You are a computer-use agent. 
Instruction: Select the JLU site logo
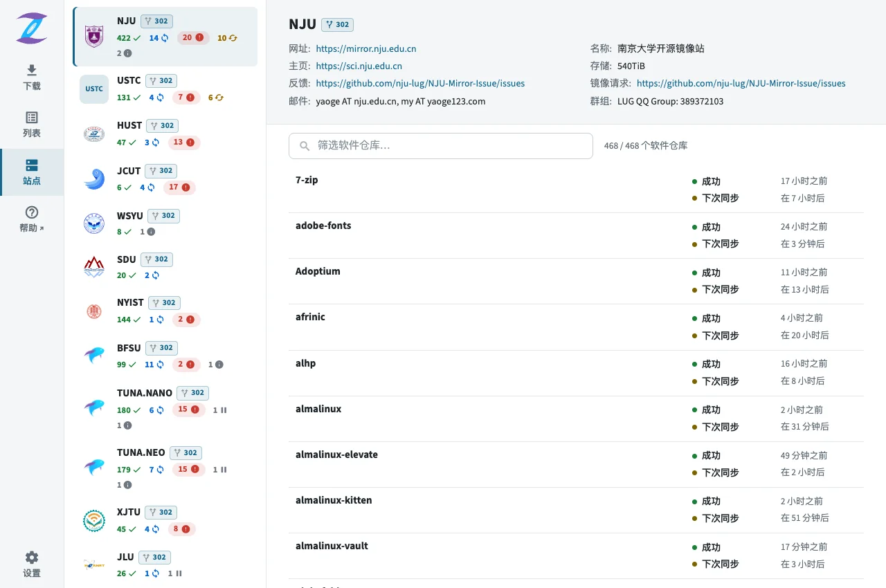click(x=94, y=565)
